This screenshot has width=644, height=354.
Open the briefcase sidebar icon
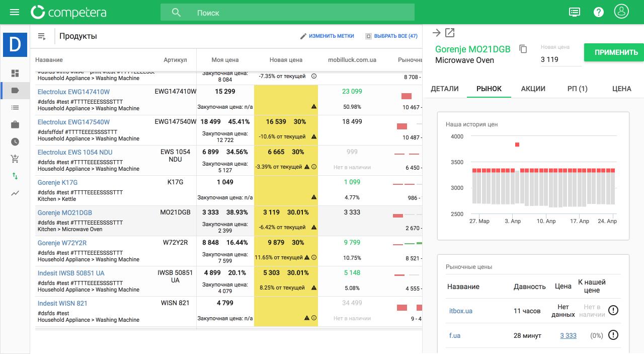[x=15, y=125]
